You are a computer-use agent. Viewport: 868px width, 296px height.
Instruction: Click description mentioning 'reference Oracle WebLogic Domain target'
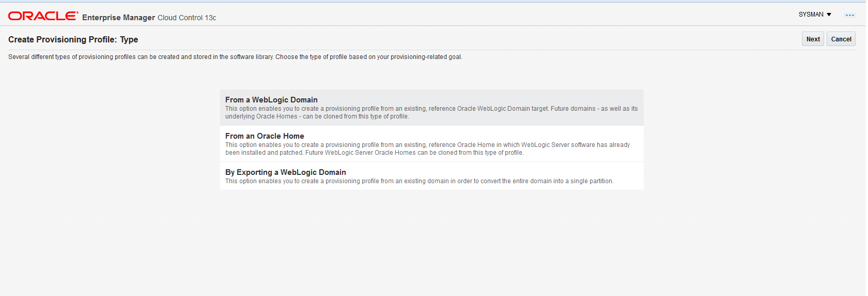click(x=431, y=112)
